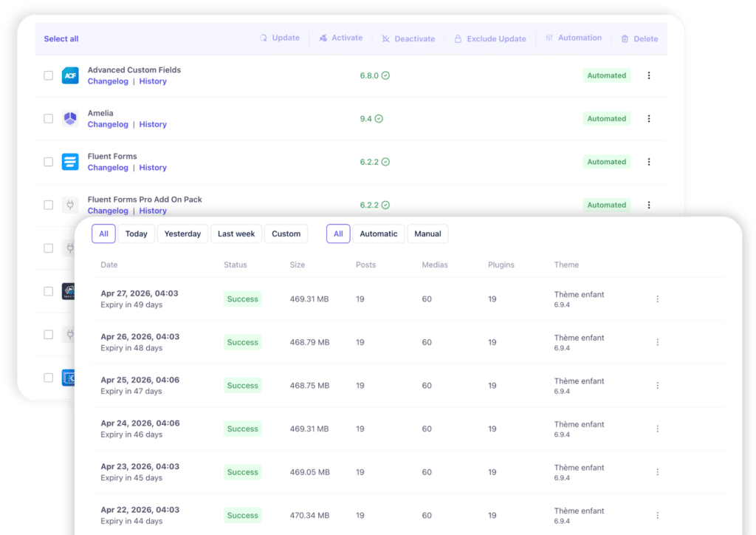This screenshot has height=535, width=756.
Task: Tick Fluent Forms Pro Add On Pack checkbox
Action: pyautogui.click(x=48, y=205)
